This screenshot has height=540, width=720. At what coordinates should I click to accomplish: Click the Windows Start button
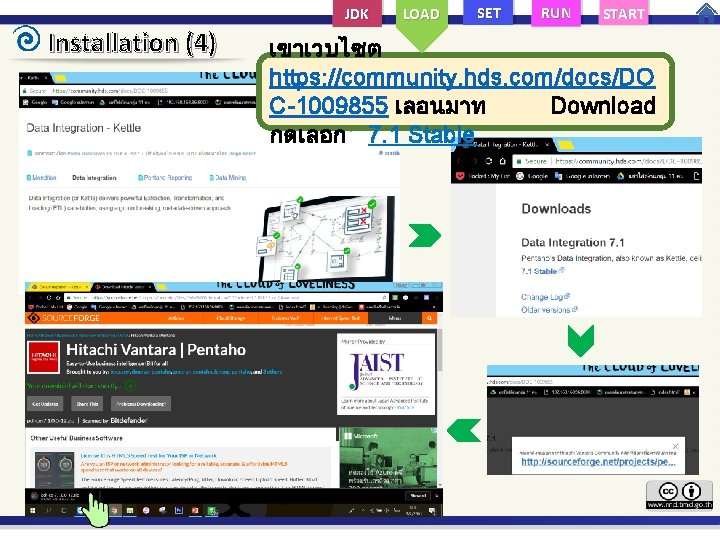pyautogui.click(x=33, y=510)
